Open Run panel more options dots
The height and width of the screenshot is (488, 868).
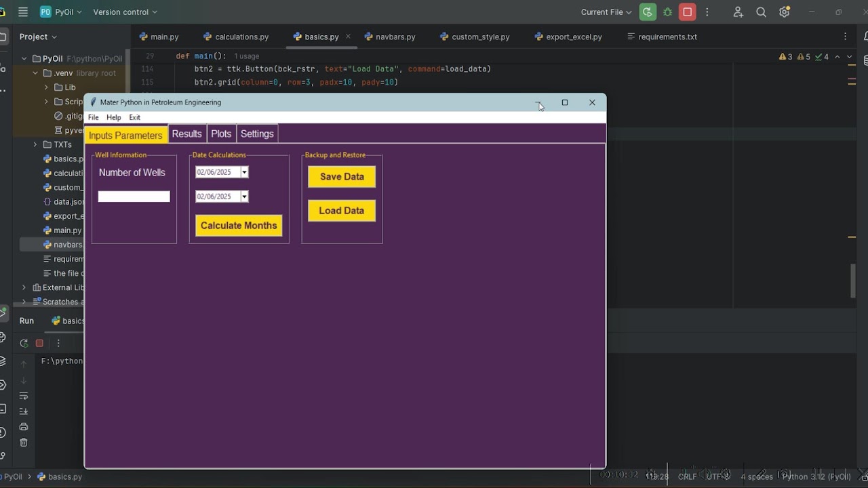coord(58,343)
